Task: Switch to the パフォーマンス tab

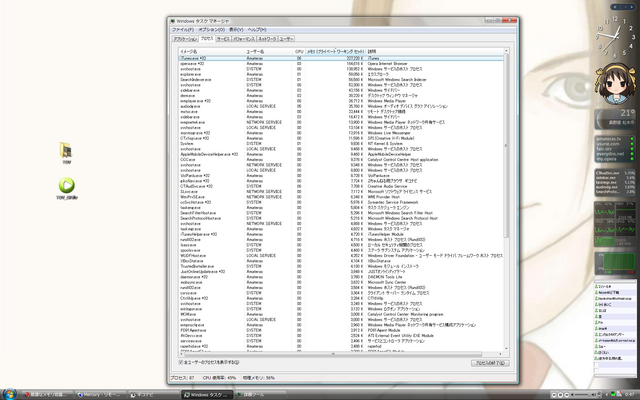Action: (244, 39)
